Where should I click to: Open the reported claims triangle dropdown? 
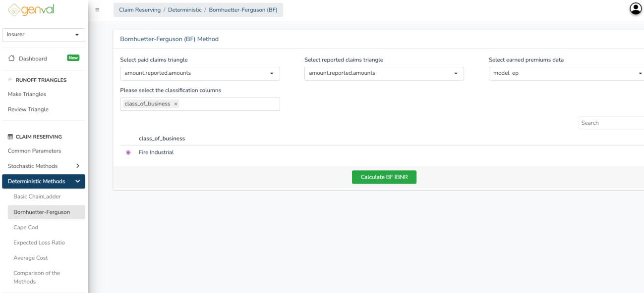click(x=384, y=73)
